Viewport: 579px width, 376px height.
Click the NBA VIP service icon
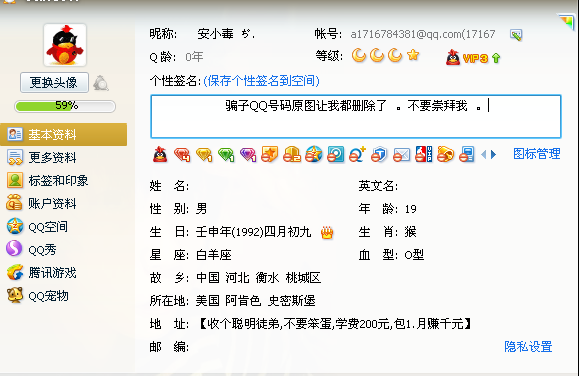click(424, 154)
